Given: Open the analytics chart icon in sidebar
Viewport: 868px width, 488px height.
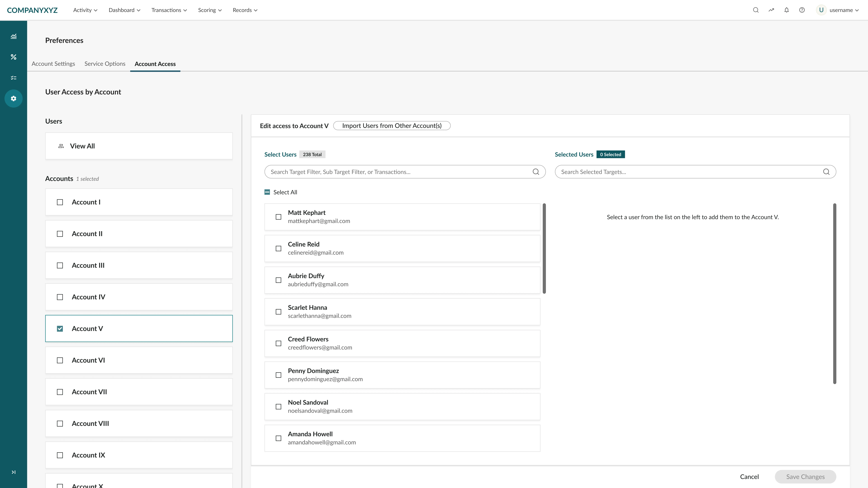Looking at the screenshot, I should 13,36.
